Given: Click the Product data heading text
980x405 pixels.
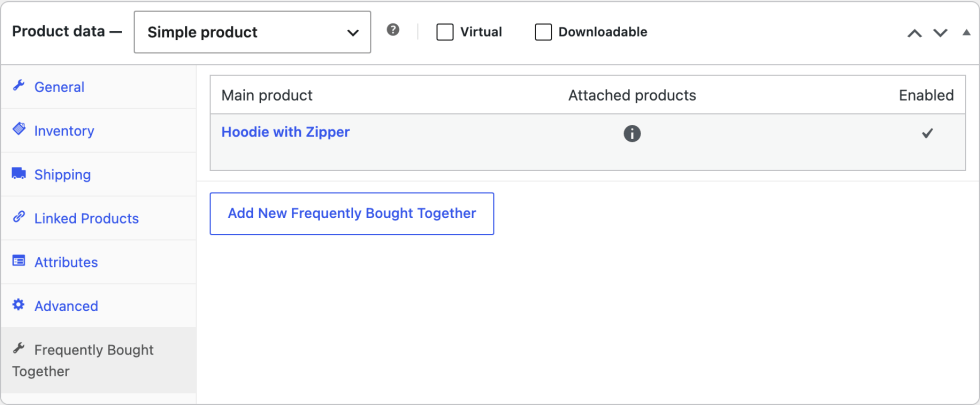Looking at the screenshot, I should coord(67,32).
